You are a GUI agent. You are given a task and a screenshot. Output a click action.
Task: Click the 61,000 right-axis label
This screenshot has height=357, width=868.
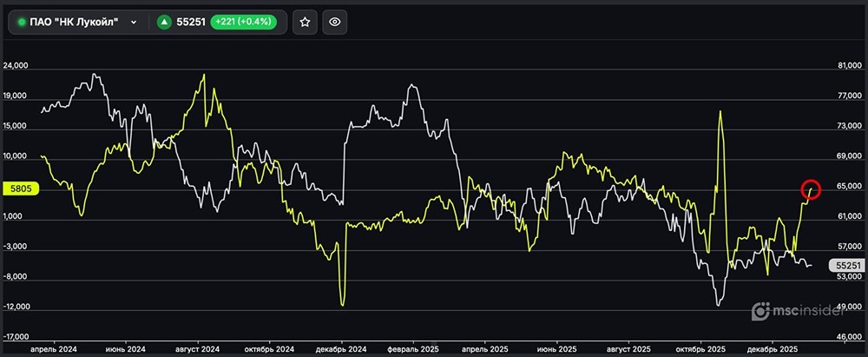[852, 216]
